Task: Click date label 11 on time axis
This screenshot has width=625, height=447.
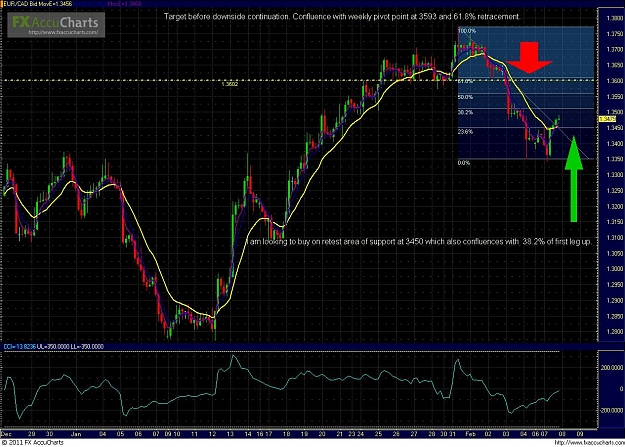Action: tap(194, 434)
